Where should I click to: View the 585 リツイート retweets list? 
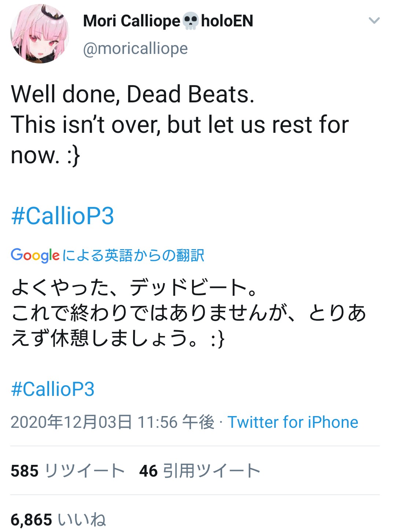(x=68, y=471)
